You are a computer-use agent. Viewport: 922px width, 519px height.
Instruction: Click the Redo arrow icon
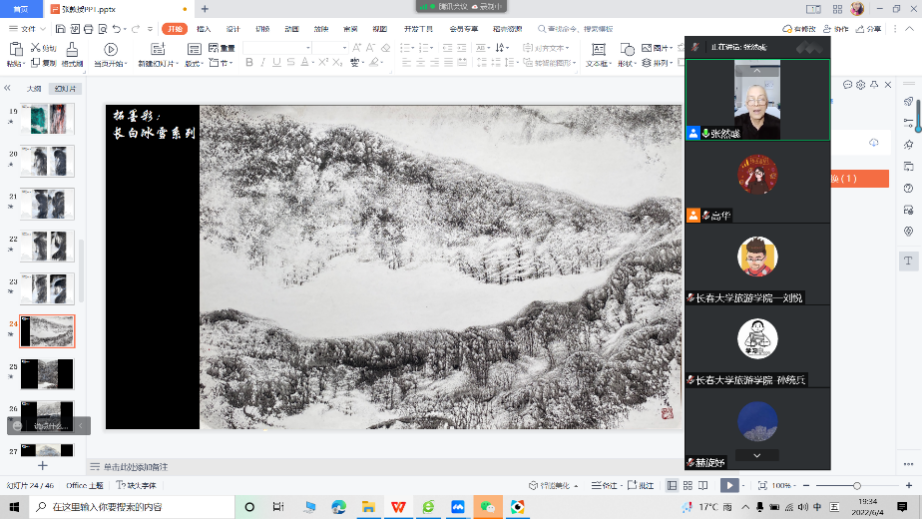pos(136,29)
